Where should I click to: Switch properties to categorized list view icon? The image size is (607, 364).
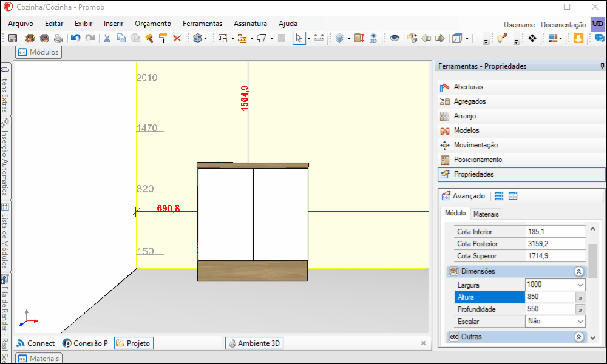pos(499,196)
